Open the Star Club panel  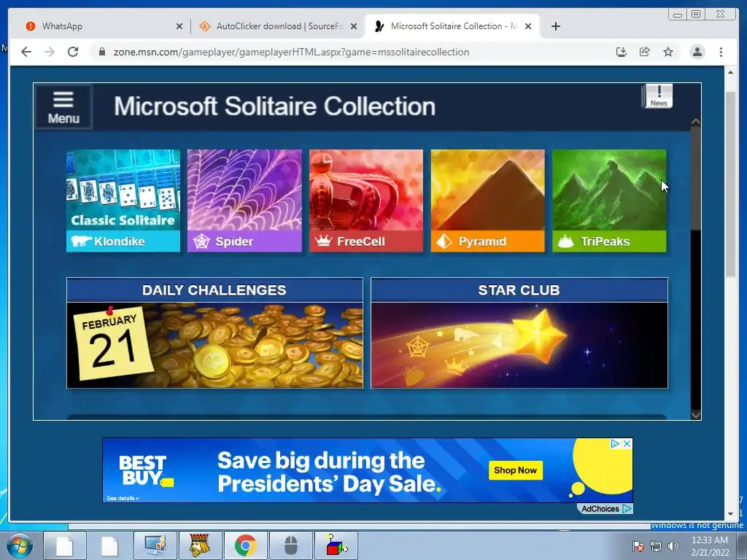pos(519,332)
